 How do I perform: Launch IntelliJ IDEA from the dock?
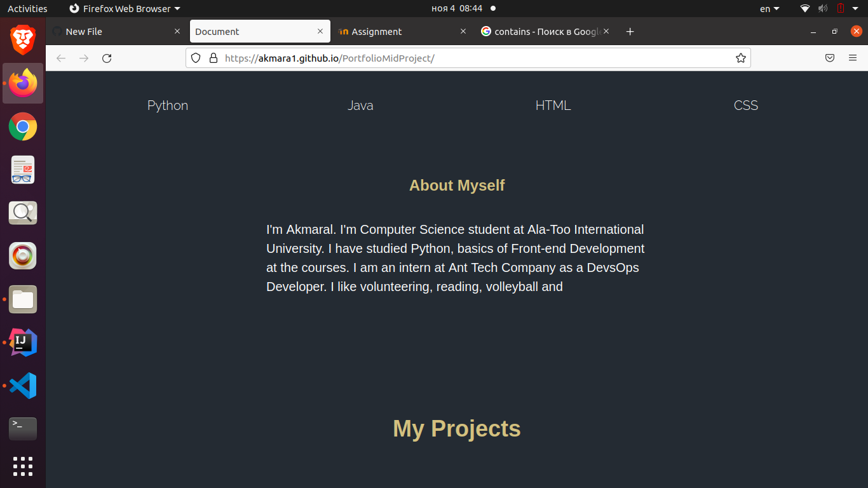click(x=23, y=342)
